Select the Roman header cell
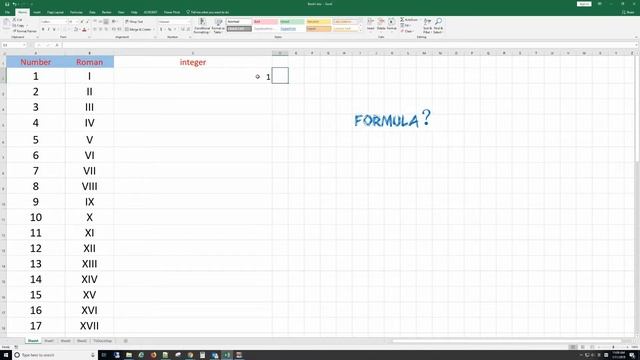 pos(89,62)
